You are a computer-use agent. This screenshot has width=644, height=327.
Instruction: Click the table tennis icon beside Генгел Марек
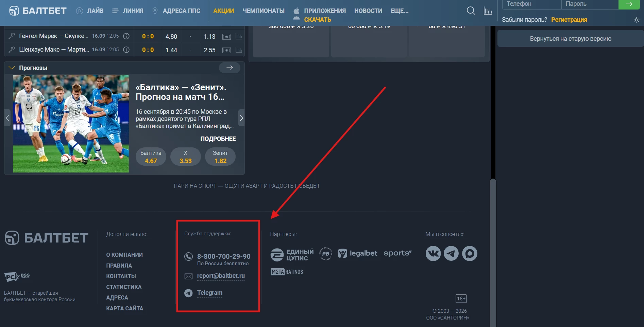coord(12,36)
